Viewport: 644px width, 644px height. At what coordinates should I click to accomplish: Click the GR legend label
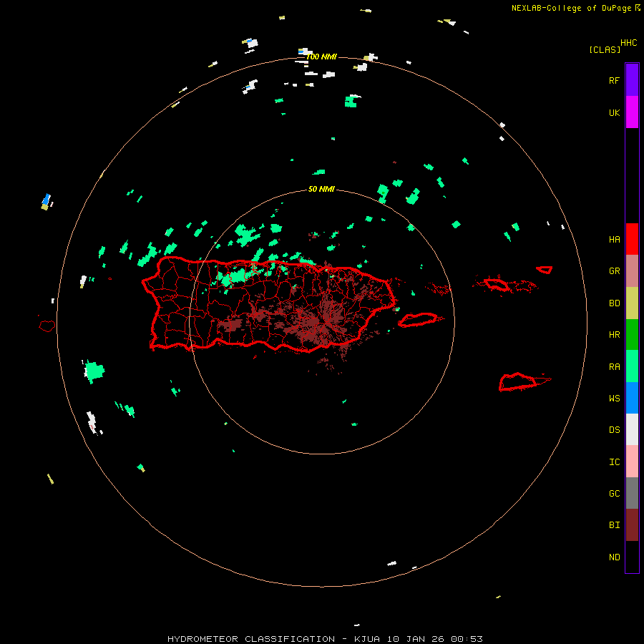pyautogui.click(x=614, y=271)
